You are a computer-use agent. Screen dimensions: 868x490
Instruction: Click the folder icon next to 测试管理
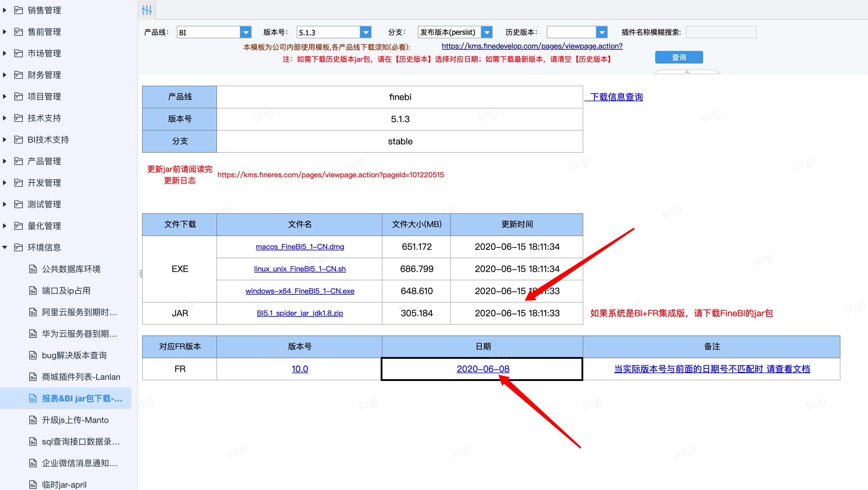point(19,204)
